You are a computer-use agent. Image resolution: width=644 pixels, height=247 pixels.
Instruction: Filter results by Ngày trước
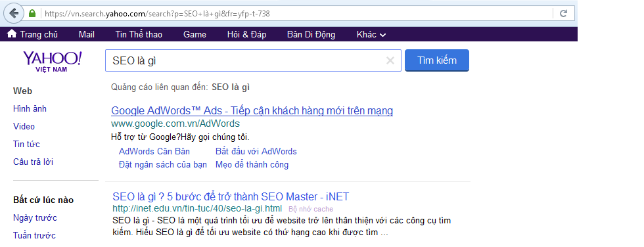[35, 218]
